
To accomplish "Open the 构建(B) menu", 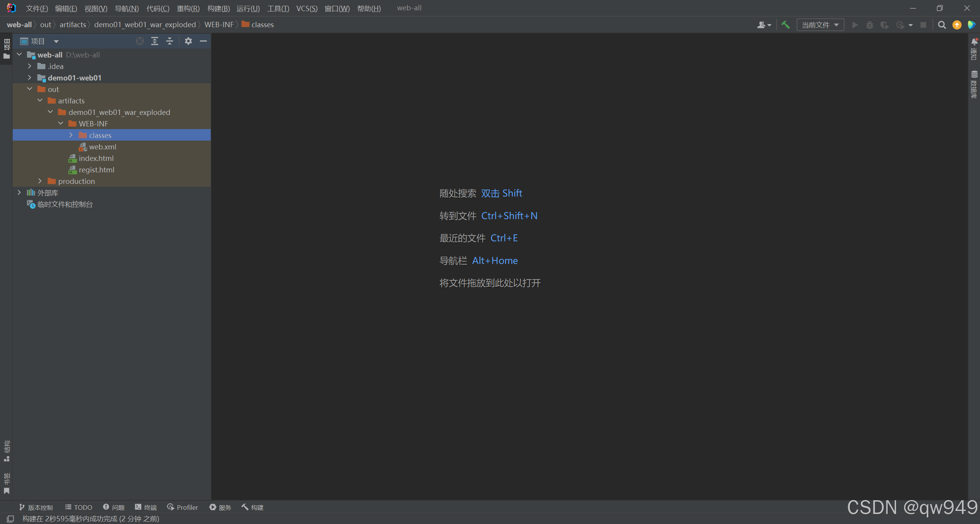I will pyautogui.click(x=218, y=8).
